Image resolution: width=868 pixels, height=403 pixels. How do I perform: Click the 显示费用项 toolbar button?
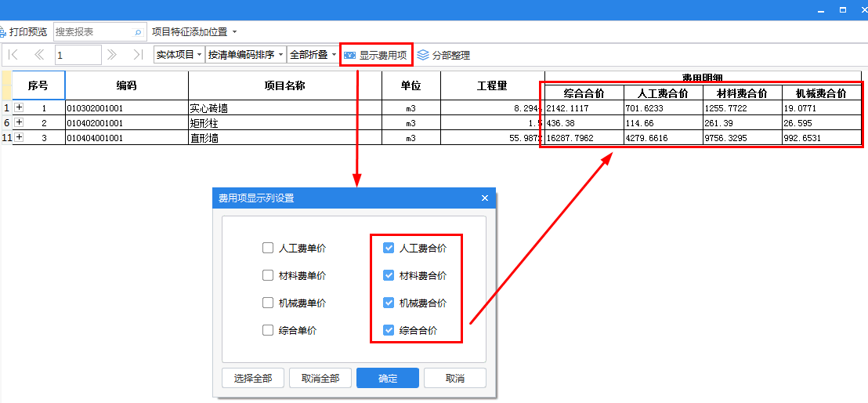pyautogui.click(x=376, y=55)
